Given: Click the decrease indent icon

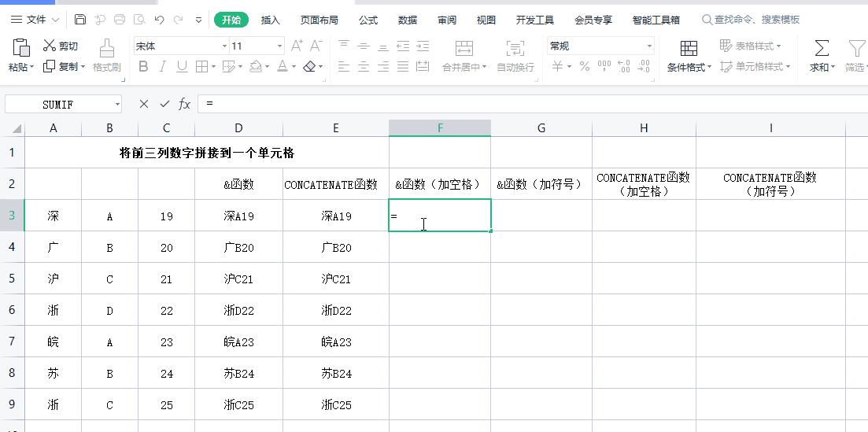Looking at the screenshot, I should (x=403, y=46).
